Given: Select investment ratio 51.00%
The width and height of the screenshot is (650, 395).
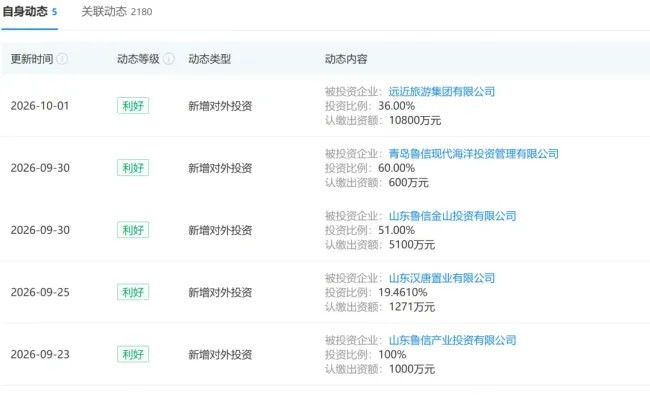Looking at the screenshot, I should tap(396, 230).
